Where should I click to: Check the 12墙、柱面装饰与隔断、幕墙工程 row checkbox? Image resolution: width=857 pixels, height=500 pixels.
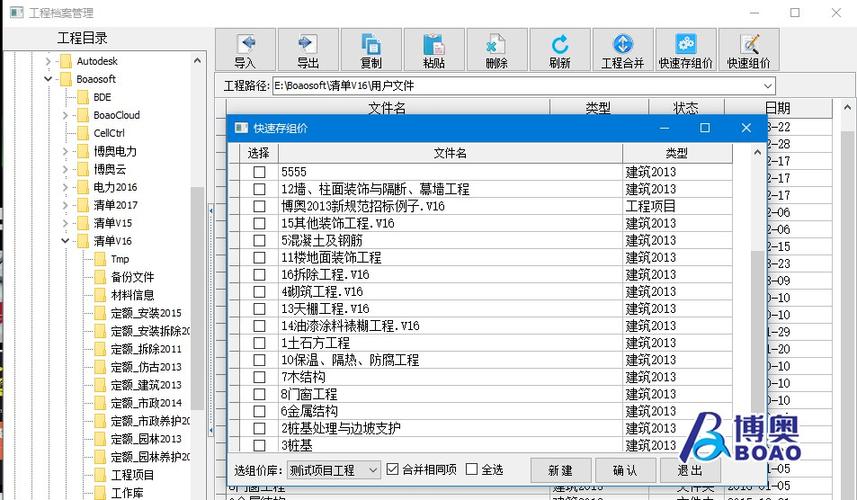pos(259,189)
